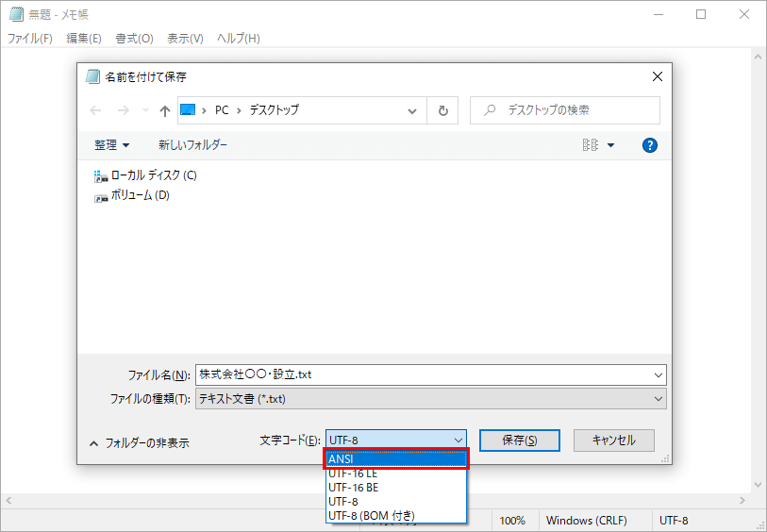
Task: Minimize the Notepad window
Action: 659,15
